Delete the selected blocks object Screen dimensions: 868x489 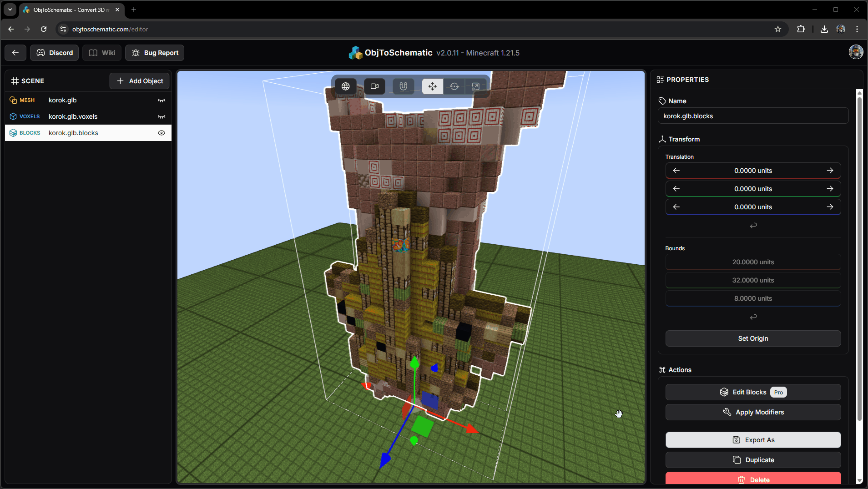[753, 479]
